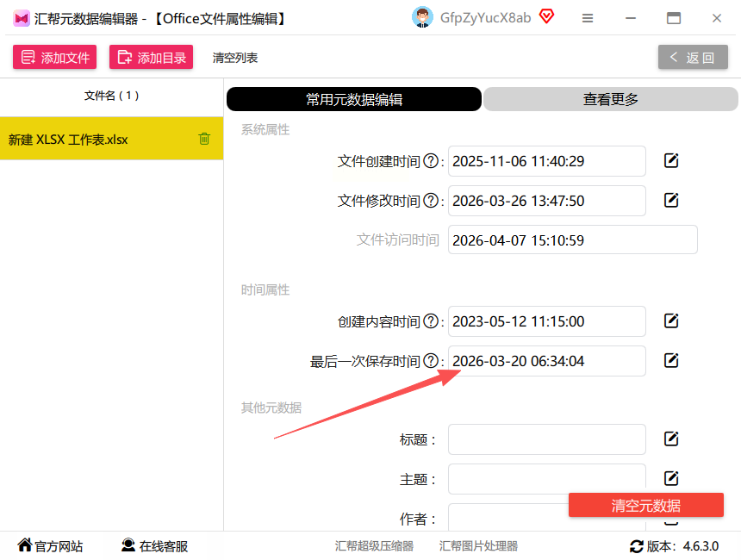Open 汇帮超级压缩器 link
This screenshot has width=741, height=560.
click(x=374, y=546)
